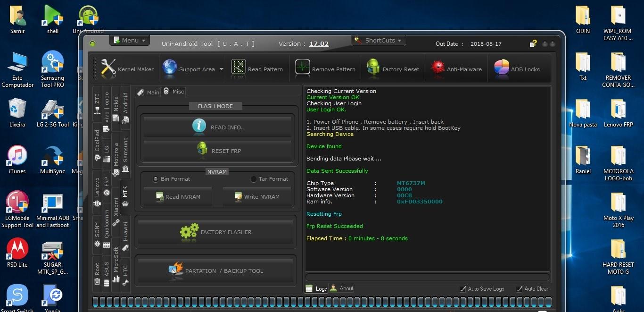Open the Remove Pattern tool
This screenshot has width=644, height=312.
point(325,69)
